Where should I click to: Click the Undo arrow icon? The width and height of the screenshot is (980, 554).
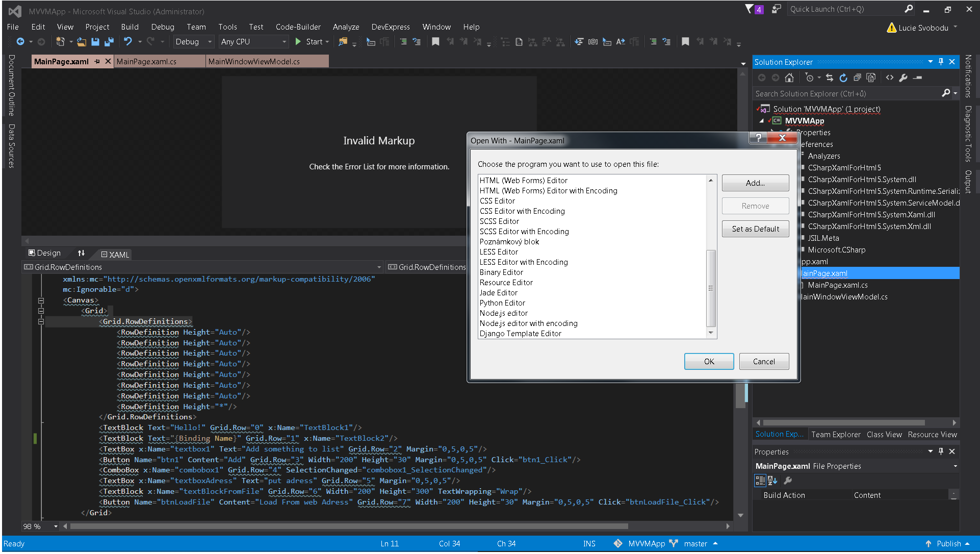coord(128,42)
